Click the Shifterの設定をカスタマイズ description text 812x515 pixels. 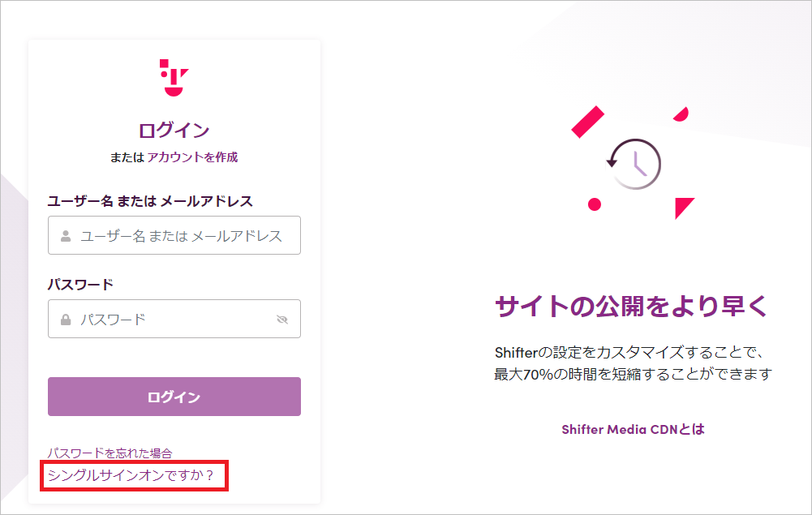633,363
